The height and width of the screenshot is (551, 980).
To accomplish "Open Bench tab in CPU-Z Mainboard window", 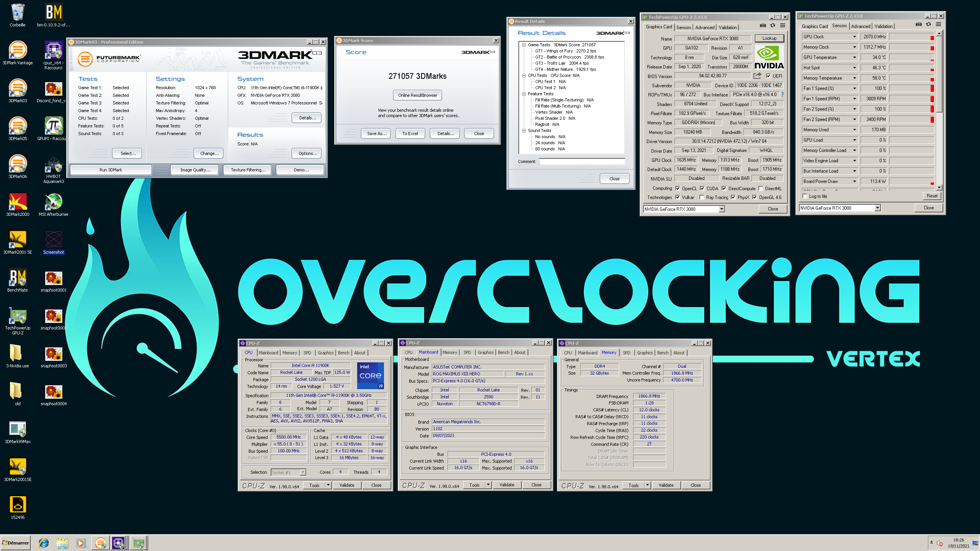I will [503, 352].
